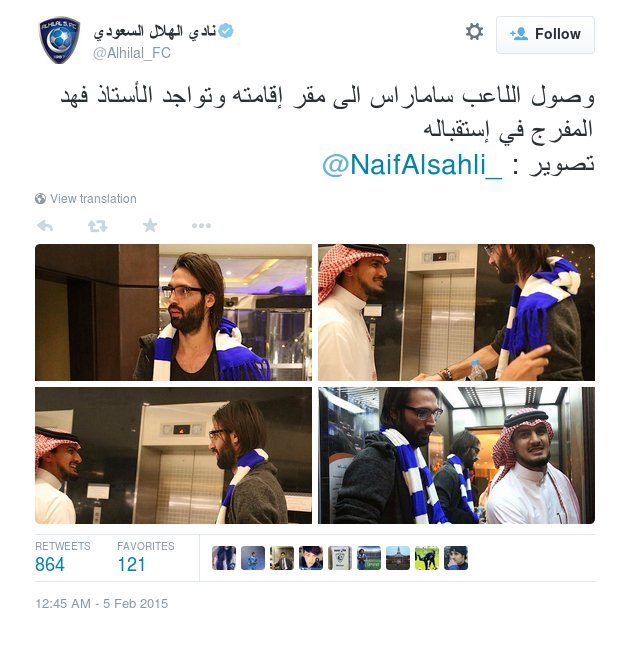View the 121 favorites list
This screenshot has height=645, width=623.
(146, 557)
